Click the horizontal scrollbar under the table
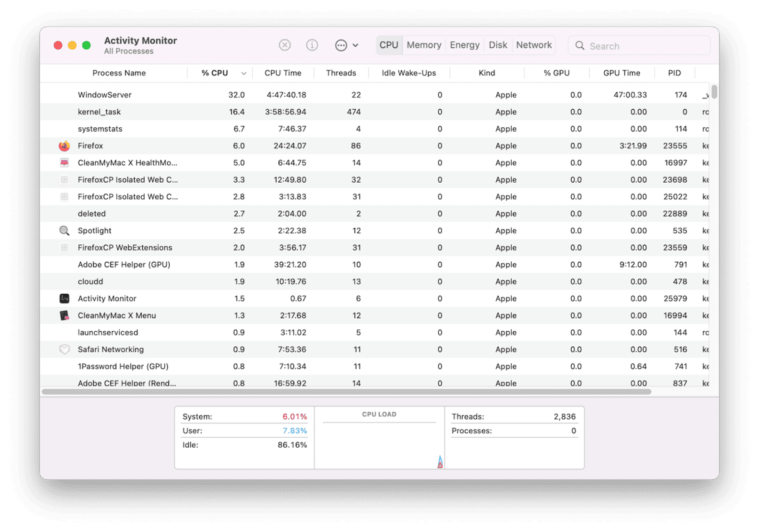The height and width of the screenshot is (532, 759). [346, 392]
